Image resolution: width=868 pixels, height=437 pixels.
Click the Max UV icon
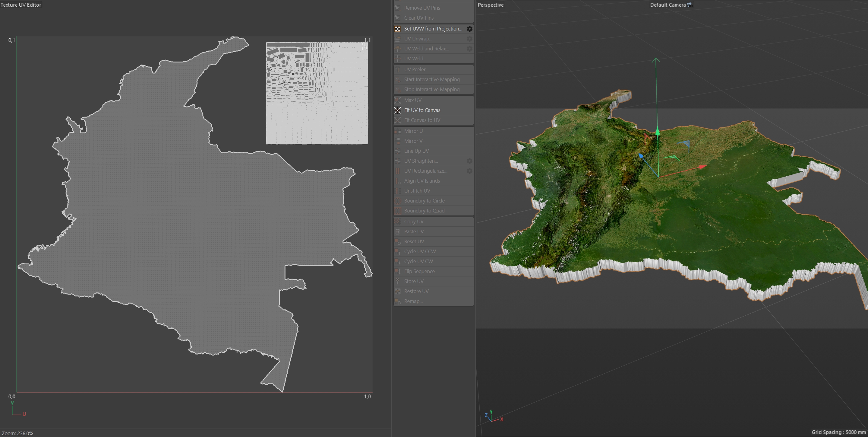tap(398, 100)
